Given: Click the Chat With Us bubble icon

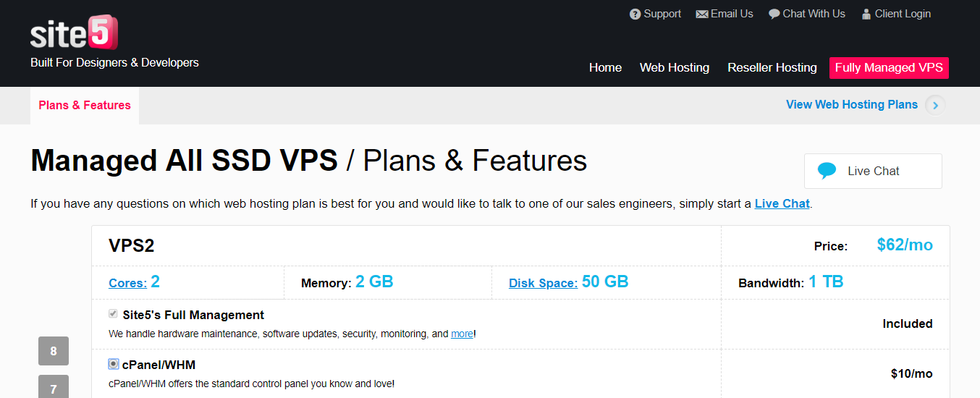Looking at the screenshot, I should (x=774, y=14).
